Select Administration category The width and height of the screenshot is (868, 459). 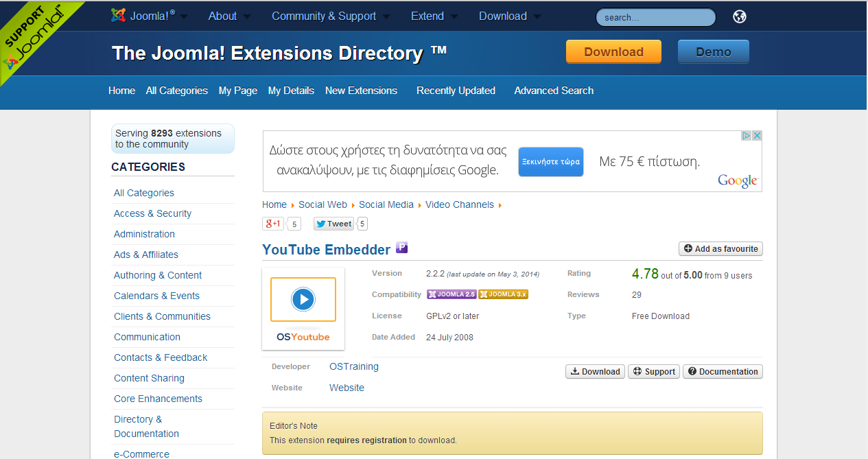(x=144, y=234)
